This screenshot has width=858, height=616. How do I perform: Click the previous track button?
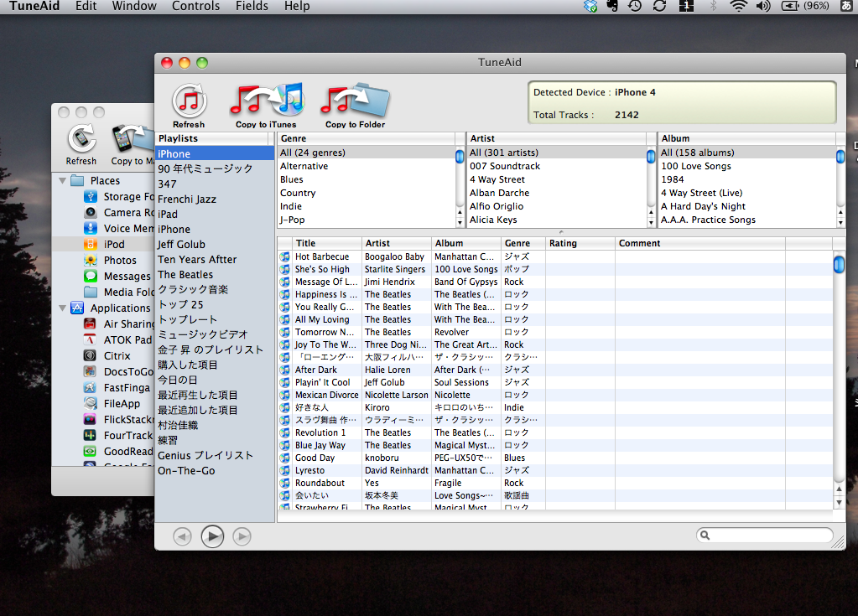click(x=182, y=536)
